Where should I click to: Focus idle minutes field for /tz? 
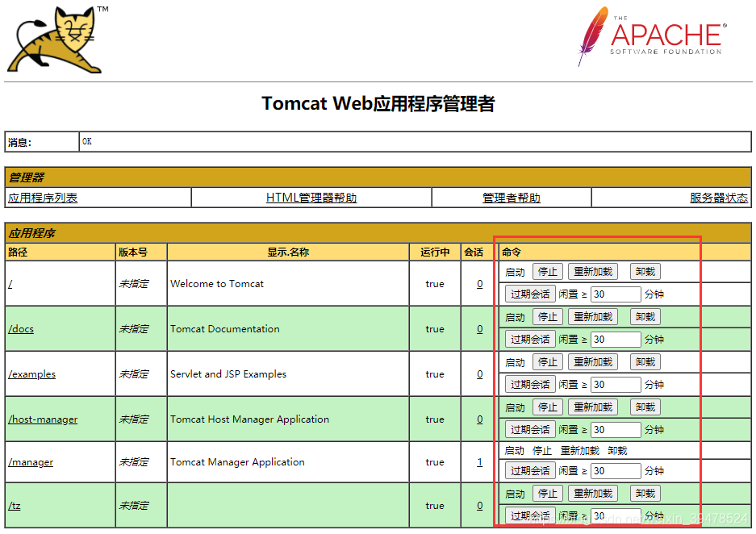click(616, 515)
